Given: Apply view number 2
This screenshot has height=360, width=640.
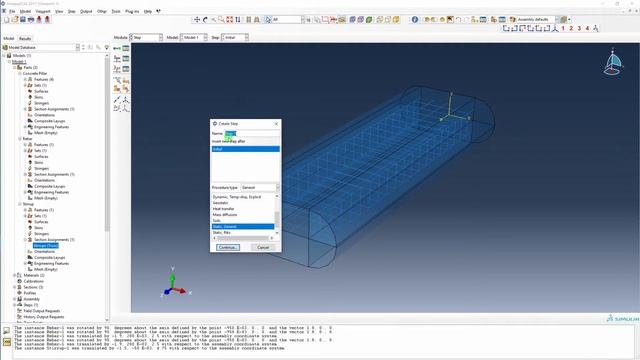Looking at the screenshot, I should tap(571, 28).
